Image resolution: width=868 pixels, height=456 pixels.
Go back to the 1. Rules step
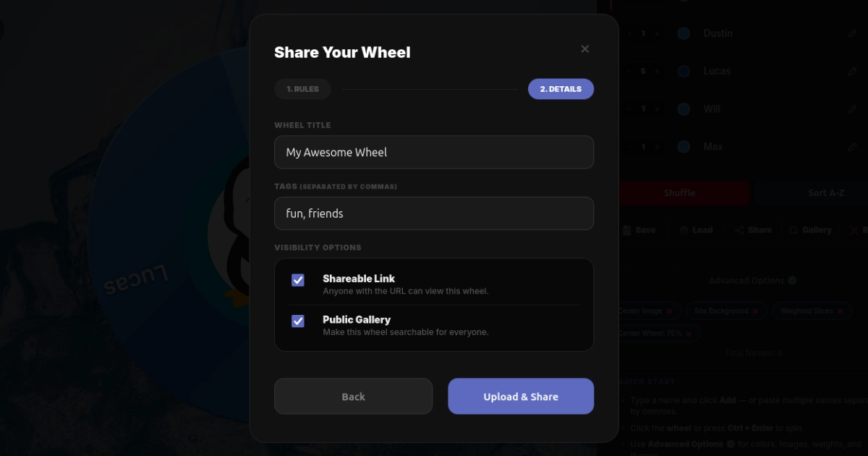pyautogui.click(x=302, y=88)
